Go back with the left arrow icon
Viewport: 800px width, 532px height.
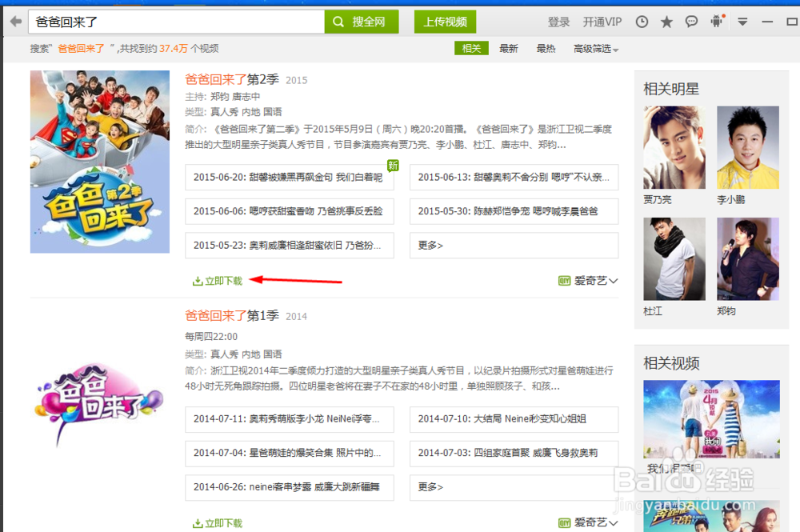[x=16, y=22]
